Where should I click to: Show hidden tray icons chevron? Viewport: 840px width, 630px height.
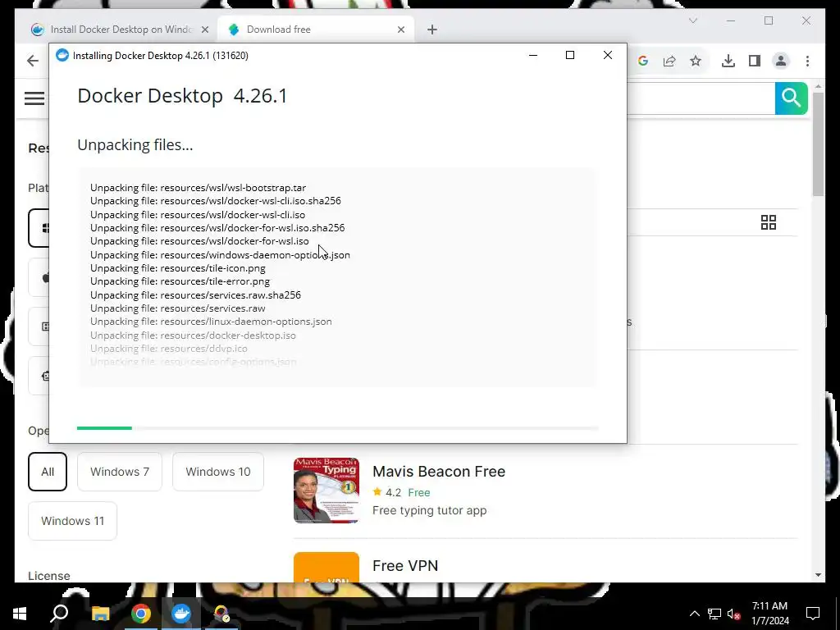coord(694,614)
